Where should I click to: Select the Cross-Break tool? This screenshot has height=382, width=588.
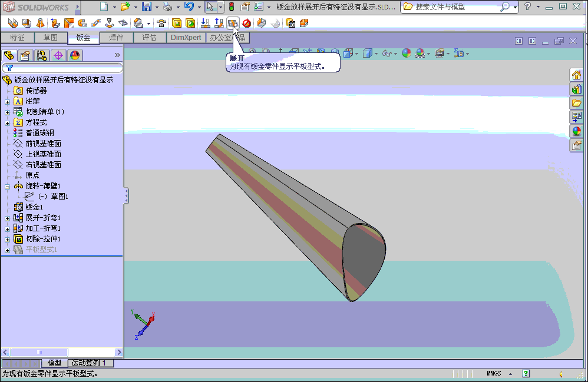click(x=123, y=23)
